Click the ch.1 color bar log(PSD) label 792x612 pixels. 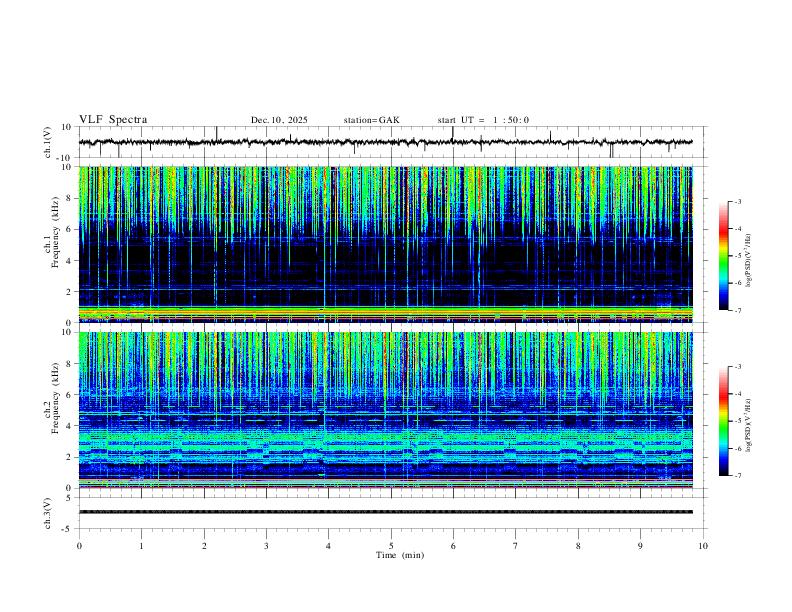coord(748,261)
